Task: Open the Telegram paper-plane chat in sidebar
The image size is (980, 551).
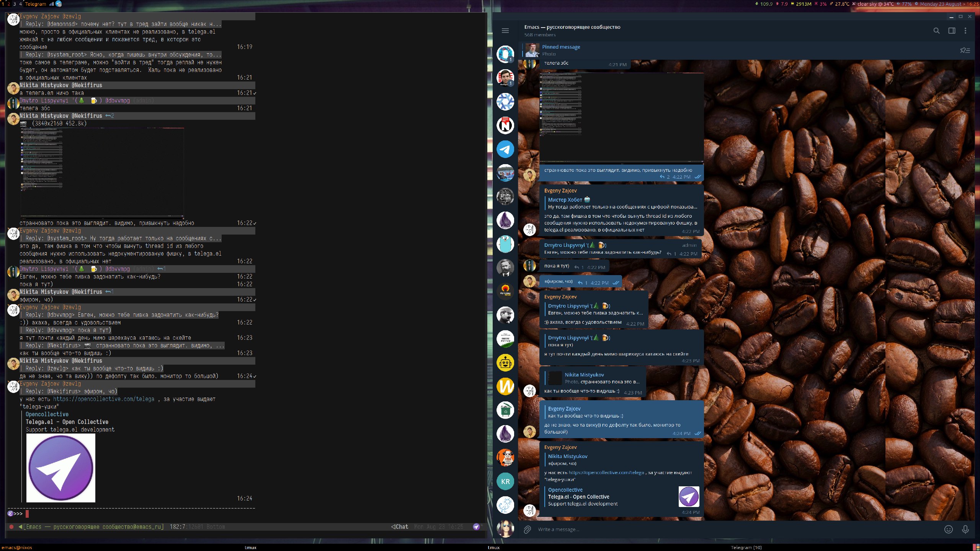Action: [x=505, y=149]
